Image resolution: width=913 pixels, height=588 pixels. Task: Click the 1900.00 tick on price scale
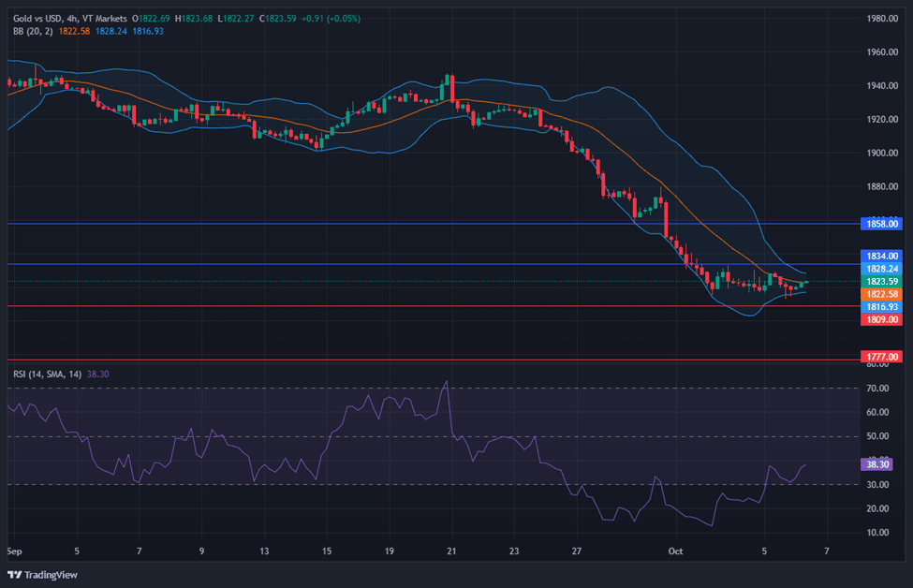point(883,153)
